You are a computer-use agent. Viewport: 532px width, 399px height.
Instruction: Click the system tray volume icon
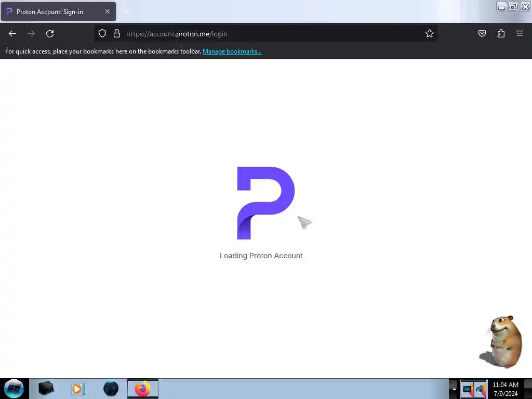[481, 390]
